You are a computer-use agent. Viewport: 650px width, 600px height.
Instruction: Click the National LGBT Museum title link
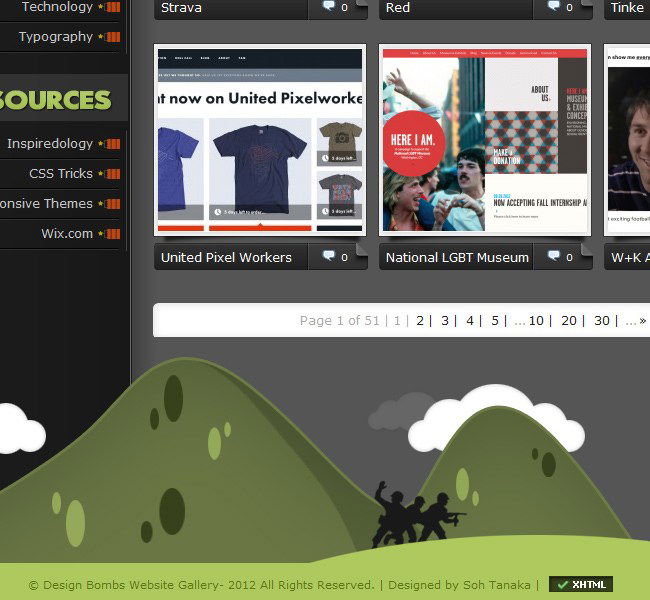[x=457, y=257]
